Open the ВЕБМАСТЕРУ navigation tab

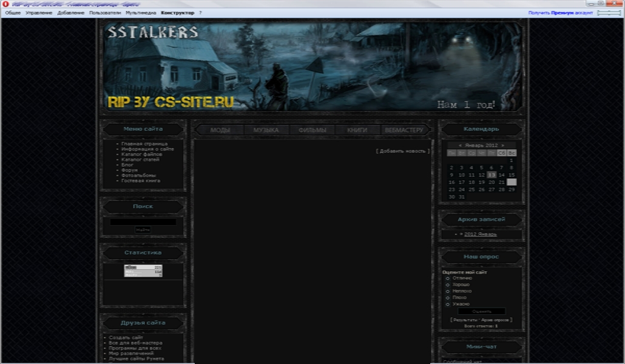click(x=404, y=130)
